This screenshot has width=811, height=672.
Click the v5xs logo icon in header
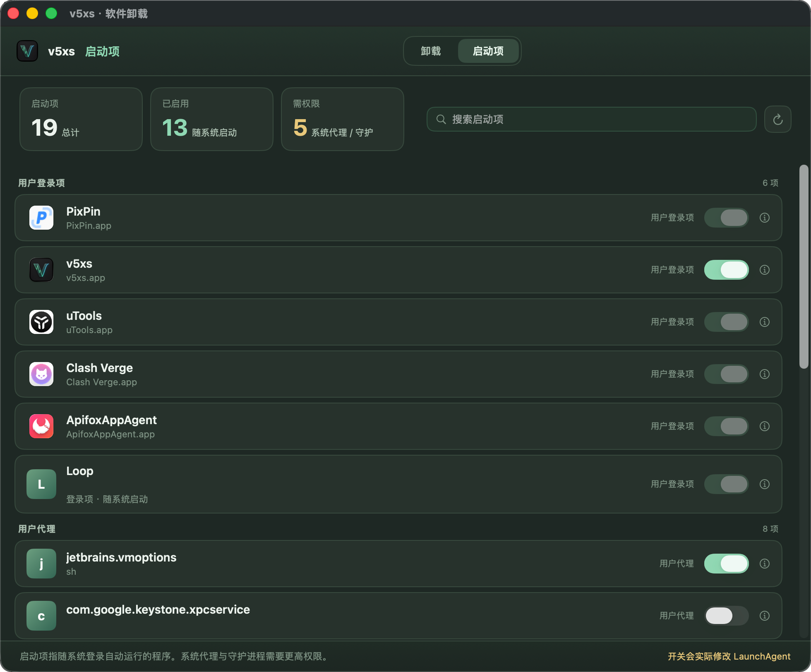[x=27, y=51]
